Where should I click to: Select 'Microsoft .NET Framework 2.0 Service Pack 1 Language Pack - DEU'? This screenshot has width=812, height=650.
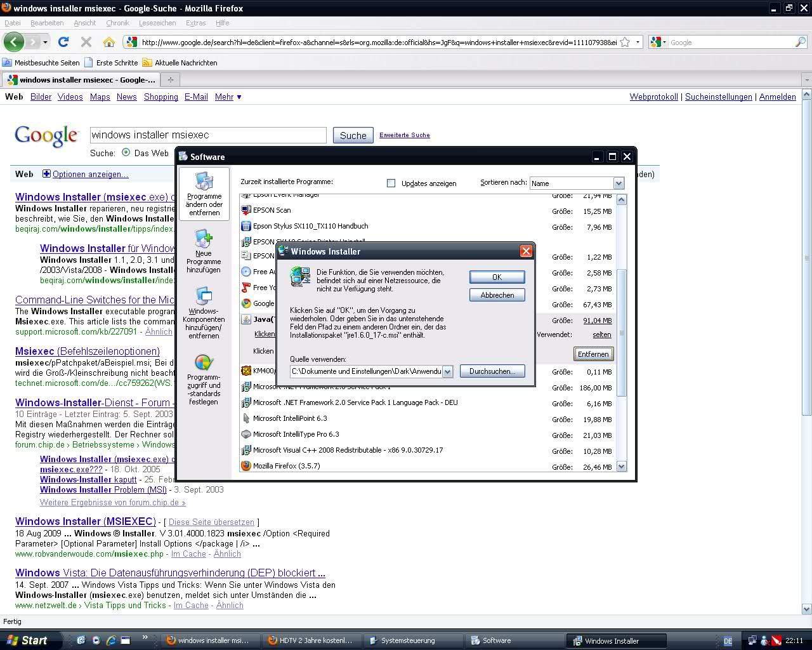point(355,402)
